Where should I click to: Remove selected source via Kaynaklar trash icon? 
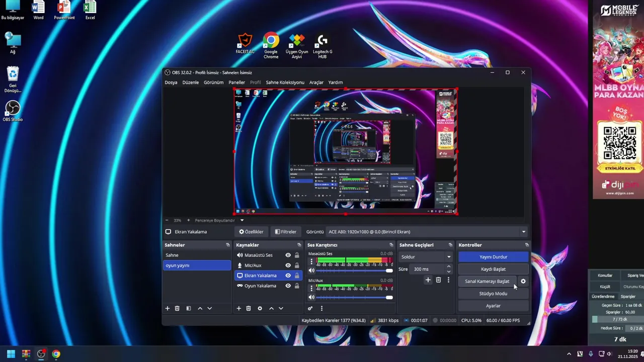point(249,308)
